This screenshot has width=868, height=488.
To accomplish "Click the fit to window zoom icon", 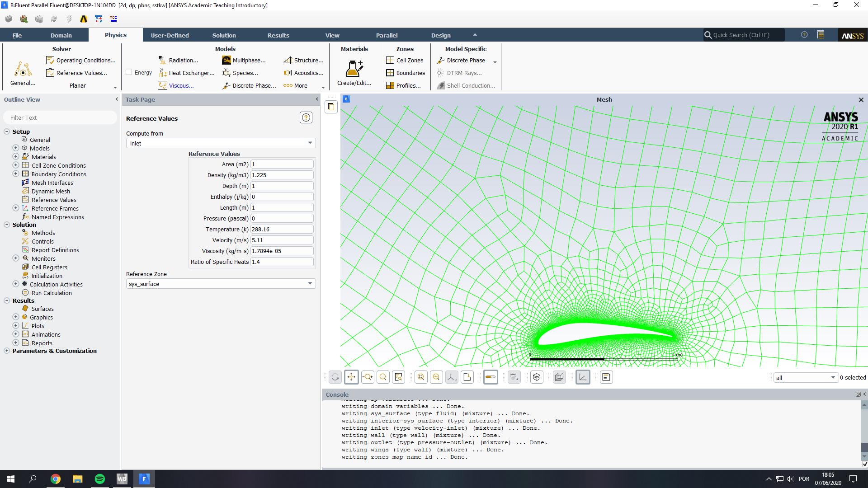I will point(421,377).
